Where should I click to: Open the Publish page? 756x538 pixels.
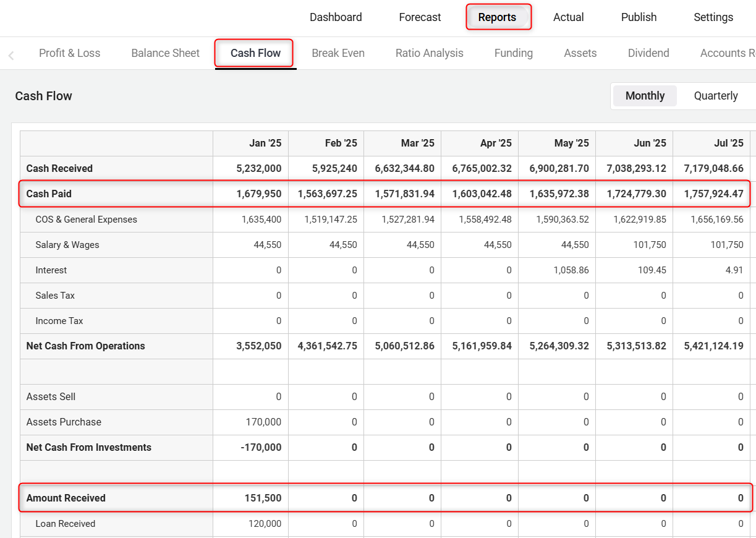click(x=639, y=17)
